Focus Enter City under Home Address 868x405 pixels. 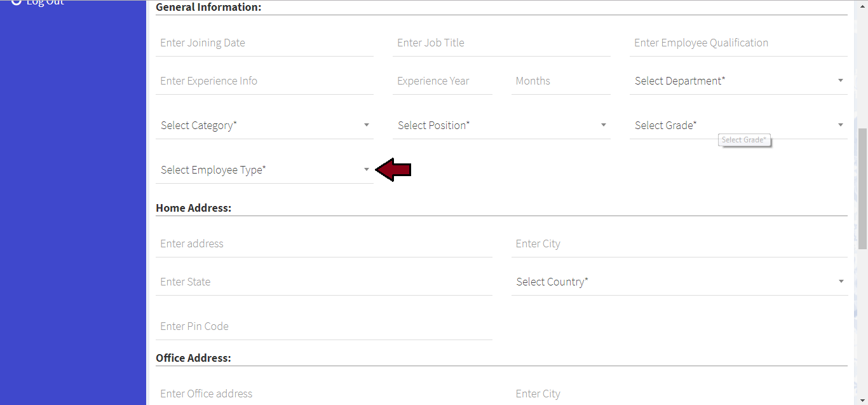(679, 244)
